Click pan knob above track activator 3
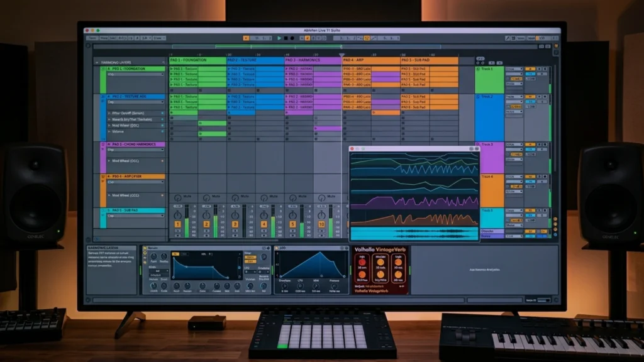Image resolution: width=644 pixels, height=362 pixels. pyautogui.click(x=235, y=215)
